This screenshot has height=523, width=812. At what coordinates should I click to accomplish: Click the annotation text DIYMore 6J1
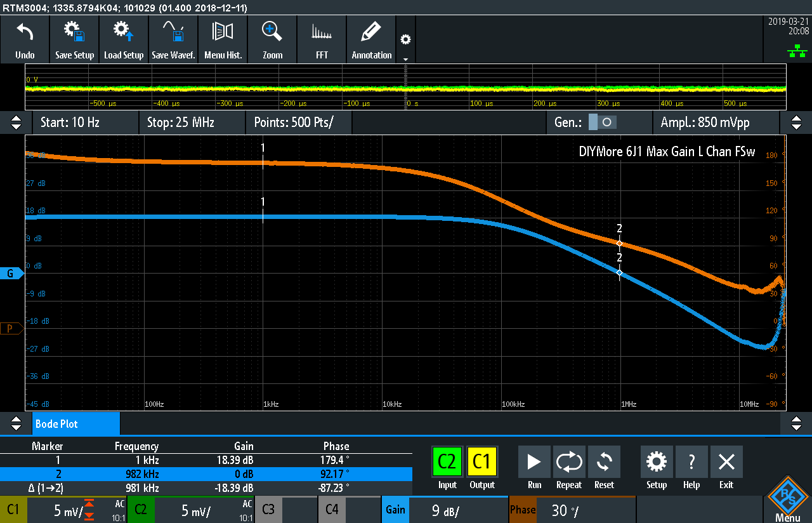coord(667,152)
